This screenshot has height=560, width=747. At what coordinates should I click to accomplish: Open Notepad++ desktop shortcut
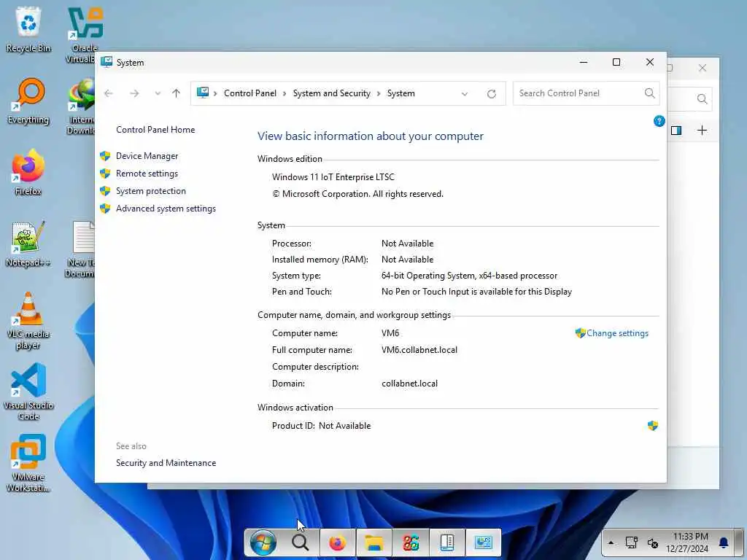[x=28, y=244]
